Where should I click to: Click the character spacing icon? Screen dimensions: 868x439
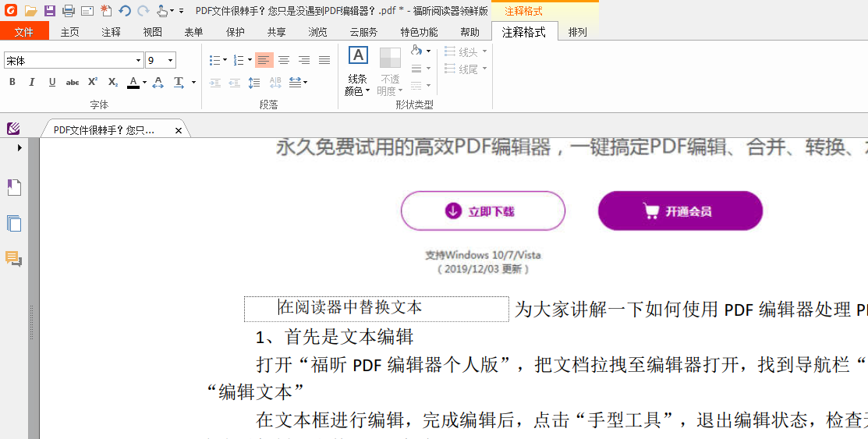coord(158,83)
